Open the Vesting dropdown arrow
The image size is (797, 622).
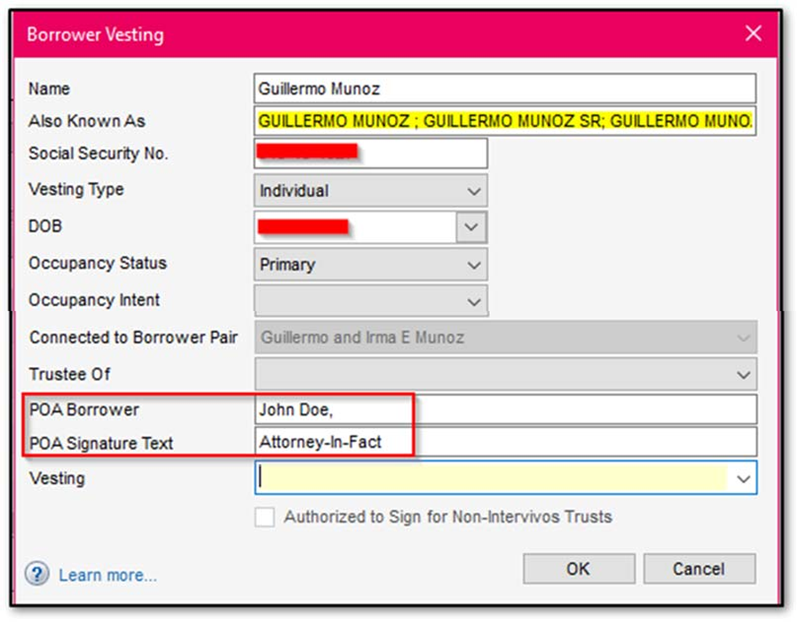point(743,479)
